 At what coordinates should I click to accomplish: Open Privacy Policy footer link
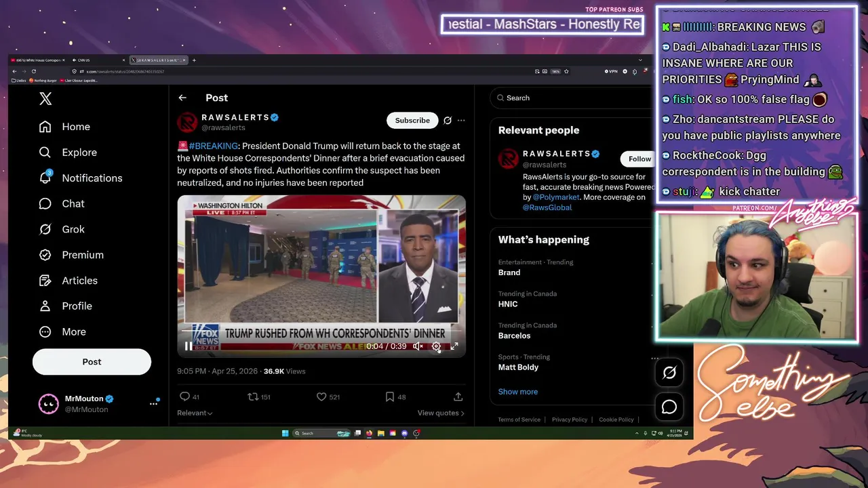click(570, 420)
